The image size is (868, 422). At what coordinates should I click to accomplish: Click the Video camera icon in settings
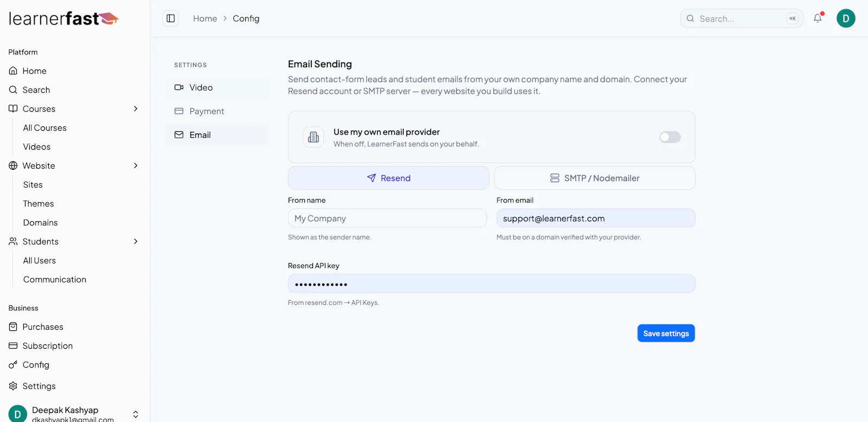[x=179, y=87]
